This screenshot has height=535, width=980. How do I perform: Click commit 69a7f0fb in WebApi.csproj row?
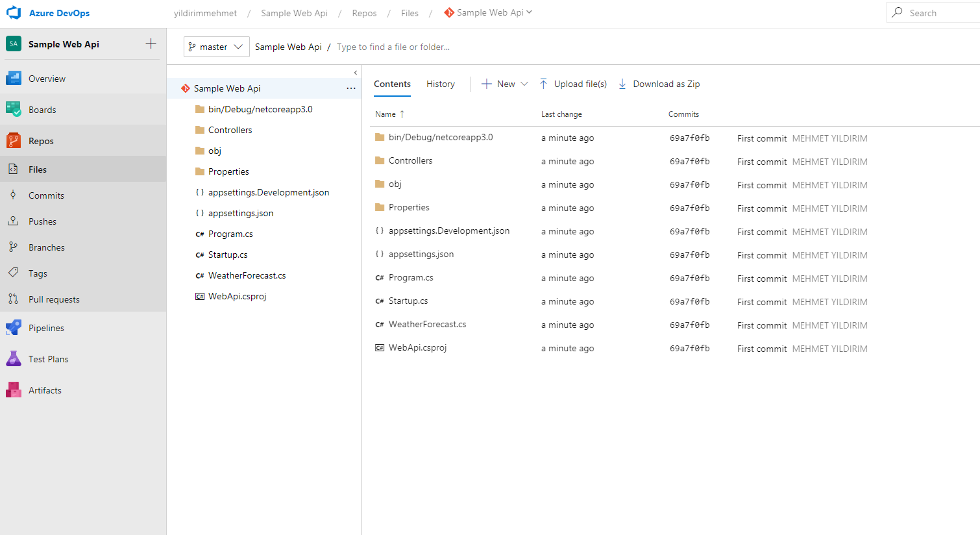(x=689, y=348)
